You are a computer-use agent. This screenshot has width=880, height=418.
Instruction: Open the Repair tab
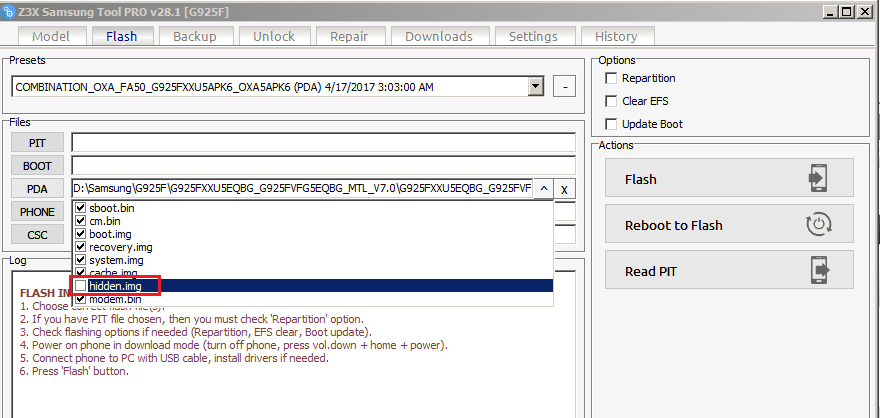coord(349,36)
